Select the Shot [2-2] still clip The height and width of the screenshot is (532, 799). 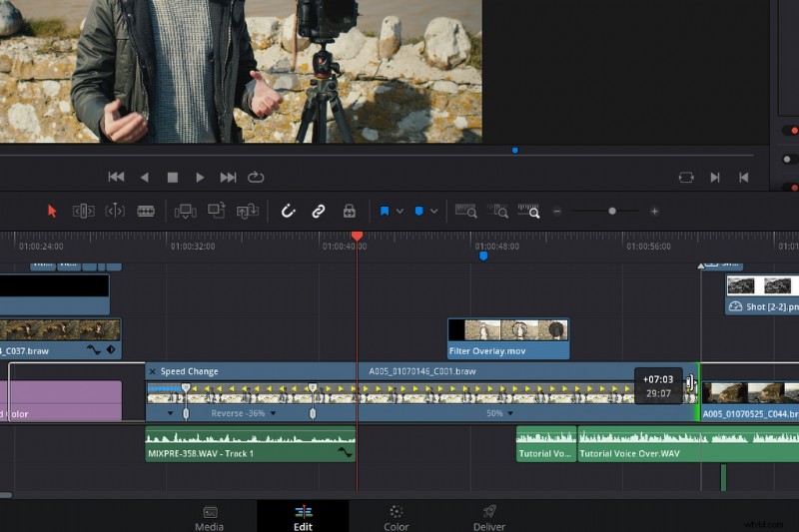(762, 294)
